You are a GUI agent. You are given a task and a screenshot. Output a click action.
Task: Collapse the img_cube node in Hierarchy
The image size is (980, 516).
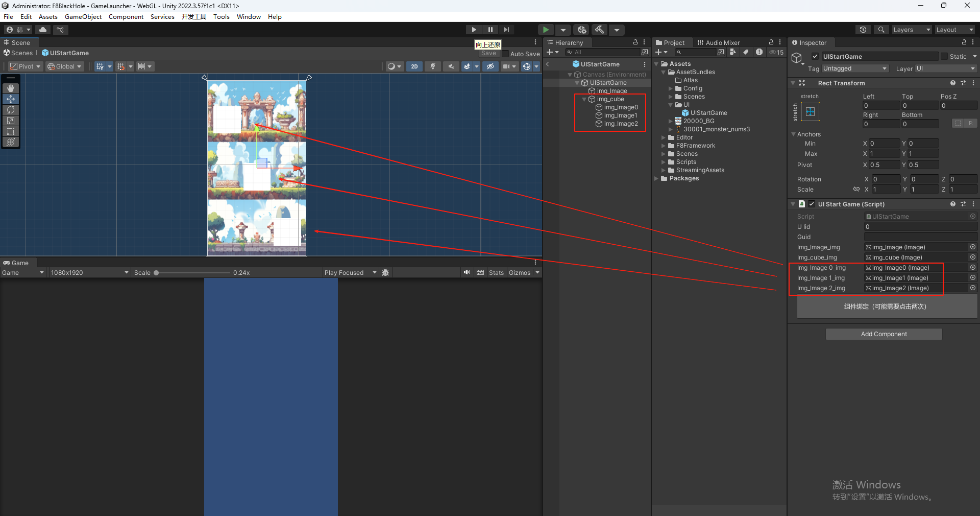(x=584, y=99)
